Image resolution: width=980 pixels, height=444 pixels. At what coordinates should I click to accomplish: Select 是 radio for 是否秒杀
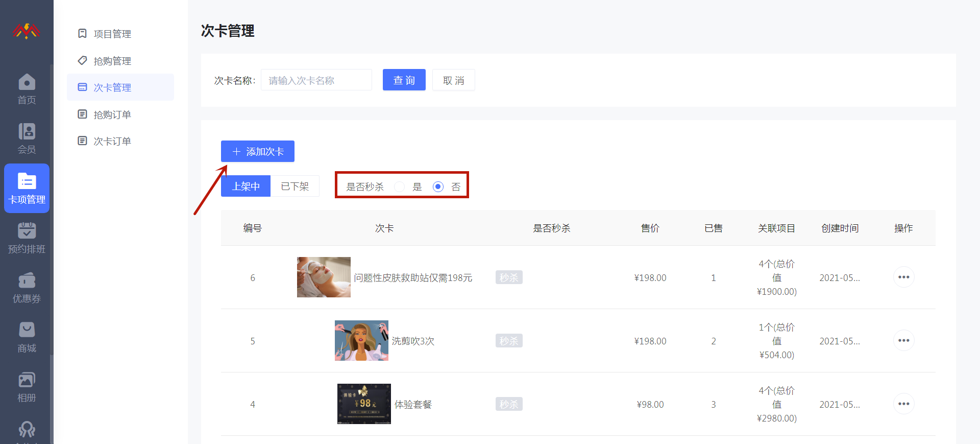(400, 186)
